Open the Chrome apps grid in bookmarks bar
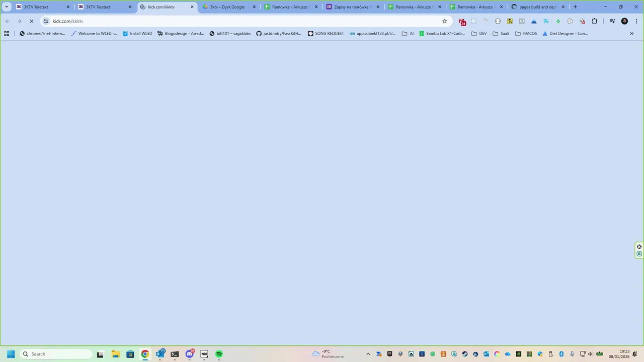Screen dimensions: 644x362 coord(7,34)
